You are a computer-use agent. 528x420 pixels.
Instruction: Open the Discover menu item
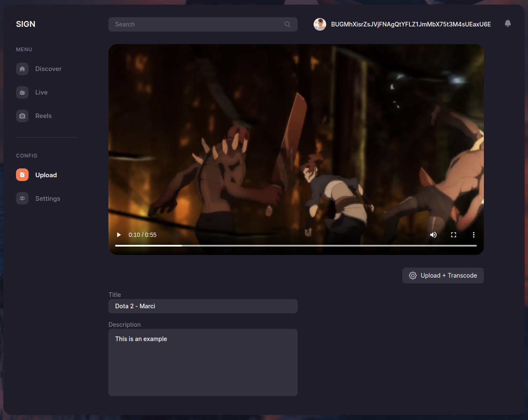(48, 69)
